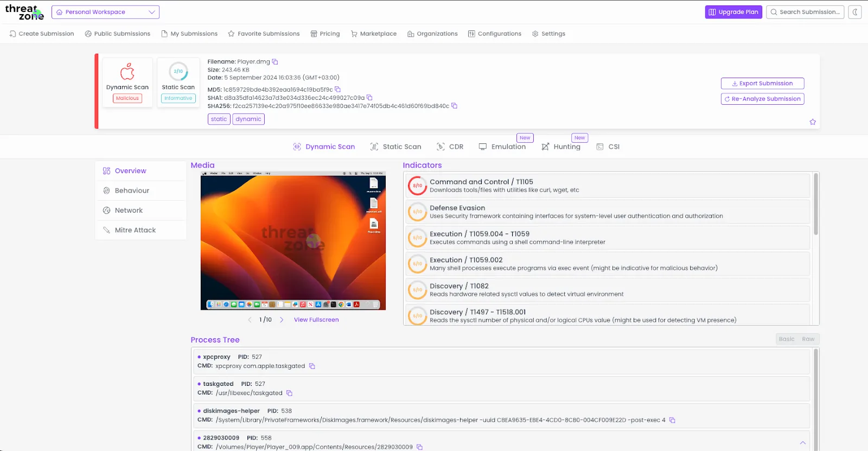This screenshot has width=868, height=451.
Task: Switch to Hunting tab
Action: point(561,147)
